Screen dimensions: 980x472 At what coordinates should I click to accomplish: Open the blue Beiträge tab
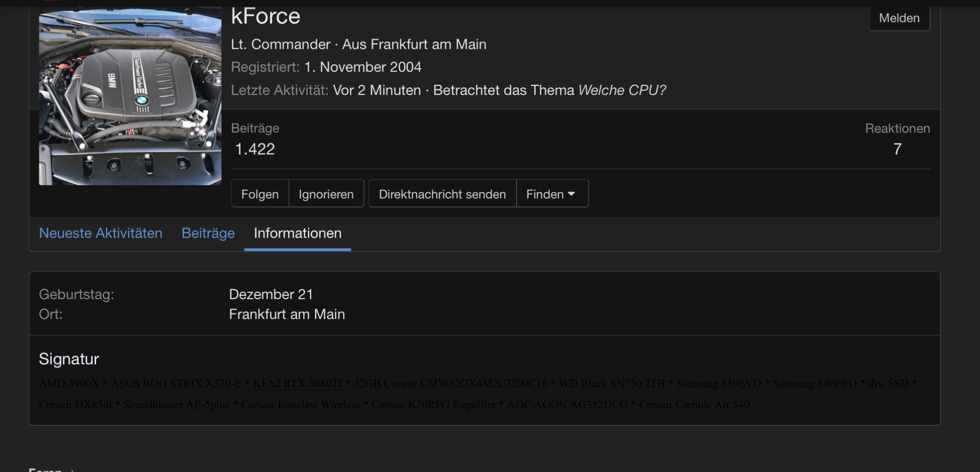(208, 233)
